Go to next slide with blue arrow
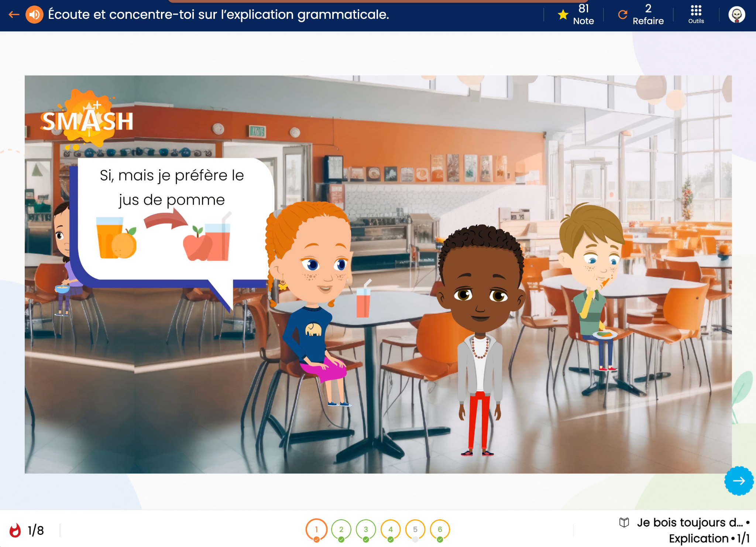Screen dimensions: 756x547 739,481
